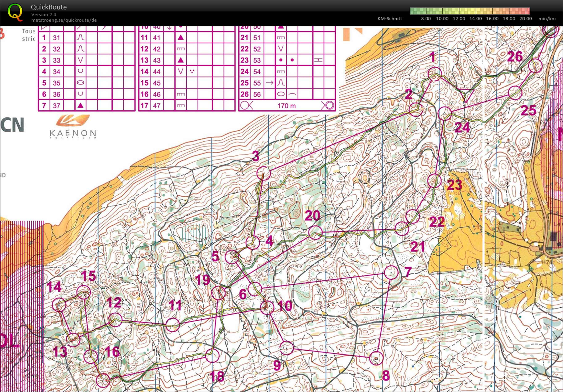
Task: Click control circle 14 on the map
Action: (59, 305)
